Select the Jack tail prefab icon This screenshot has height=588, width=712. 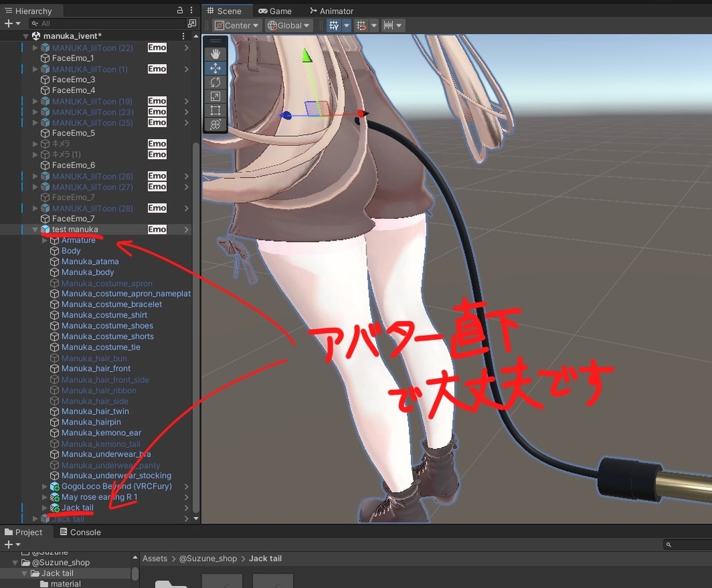pos(54,507)
